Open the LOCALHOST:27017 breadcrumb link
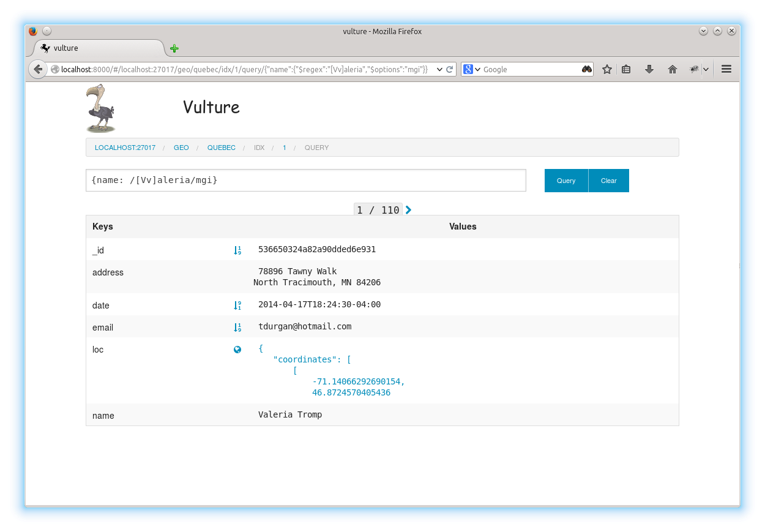Viewport: 765px width, 532px height. 125,148
